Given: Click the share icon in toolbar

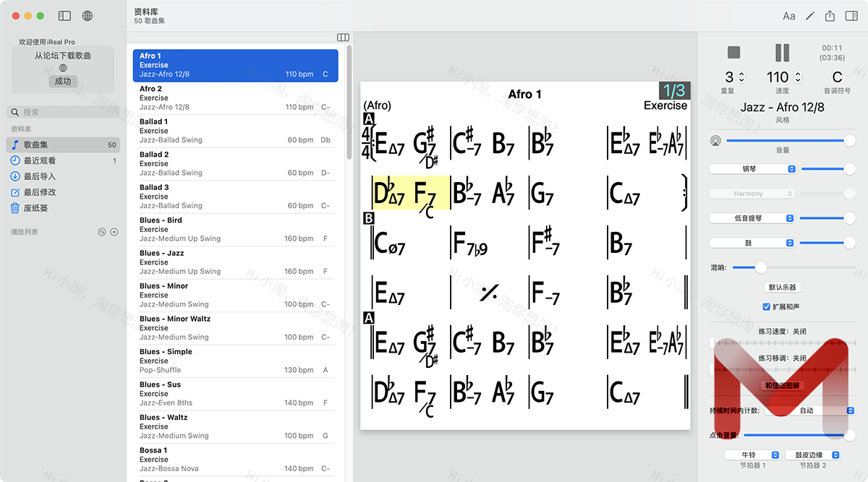Looking at the screenshot, I should 830,16.
